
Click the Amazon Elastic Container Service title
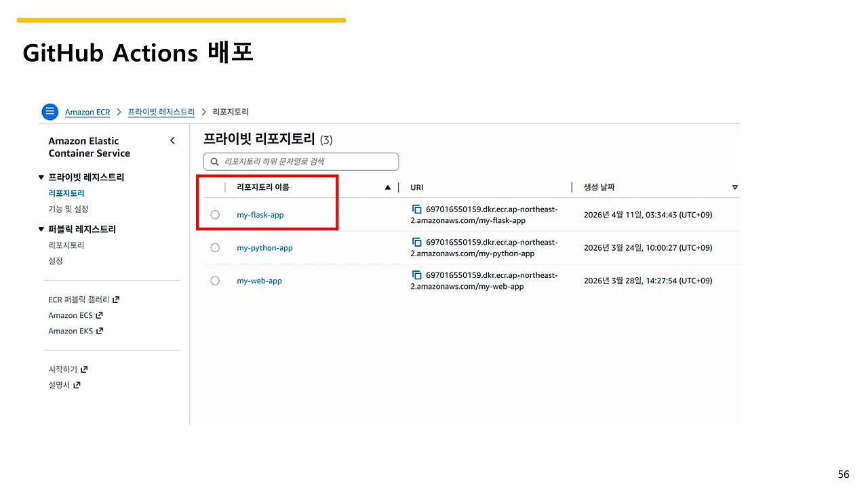[90, 147]
